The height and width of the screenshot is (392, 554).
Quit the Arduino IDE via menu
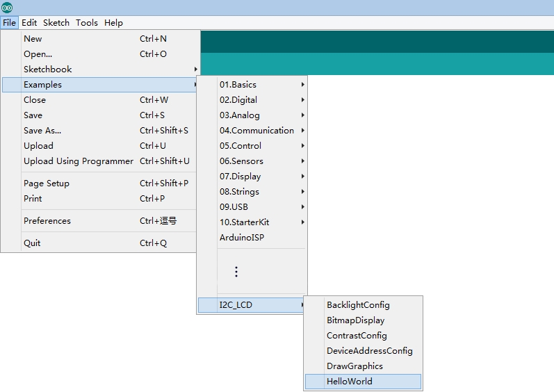(32, 243)
